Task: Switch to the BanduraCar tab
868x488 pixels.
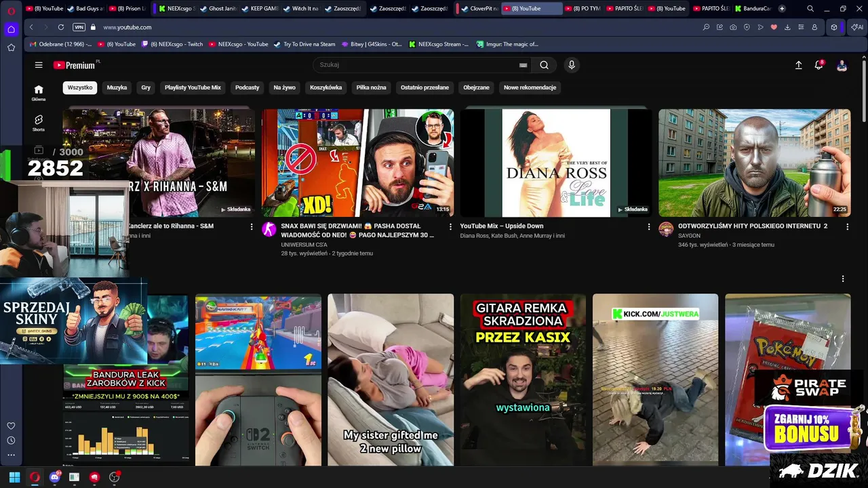Action: pos(752,9)
